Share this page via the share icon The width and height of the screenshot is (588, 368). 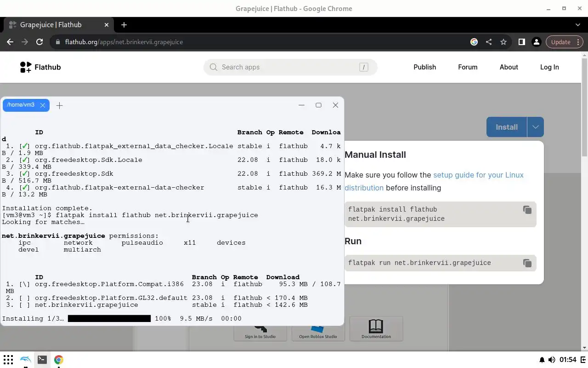[x=489, y=42]
